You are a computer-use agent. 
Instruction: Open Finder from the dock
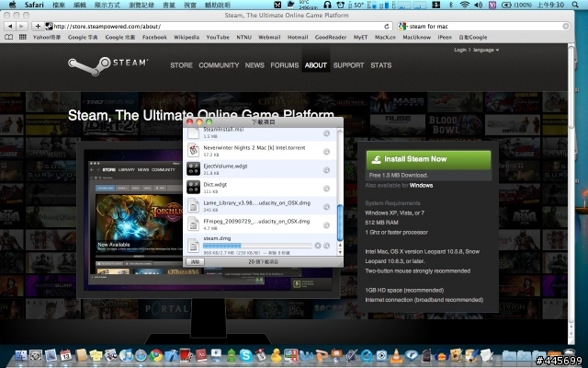coord(20,355)
